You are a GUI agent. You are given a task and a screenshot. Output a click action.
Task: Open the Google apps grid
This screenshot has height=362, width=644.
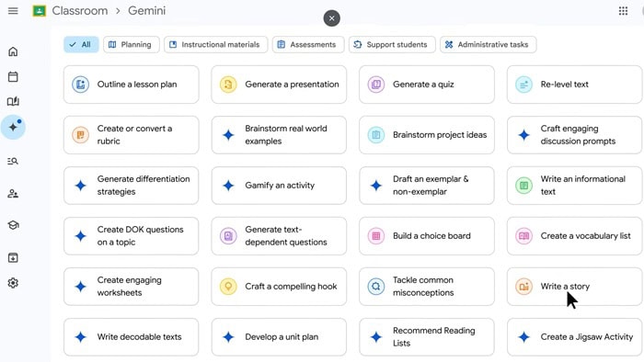click(623, 11)
